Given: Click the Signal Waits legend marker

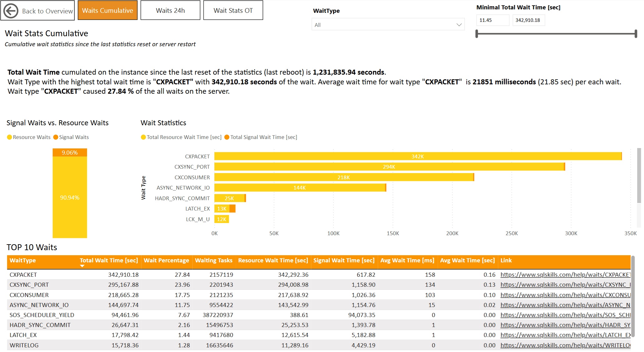Looking at the screenshot, I should pyautogui.click(x=56, y=137).
